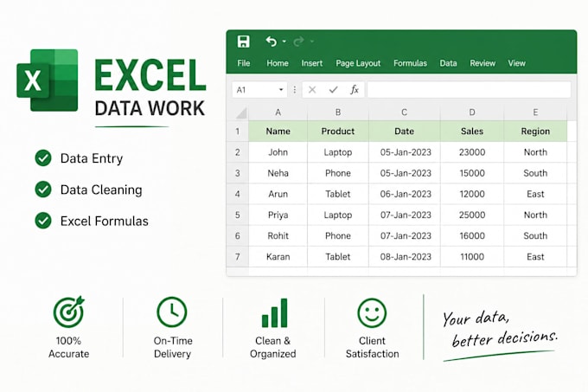Switch to the View tab
588x392 pixels.
(x=517, y=63)
